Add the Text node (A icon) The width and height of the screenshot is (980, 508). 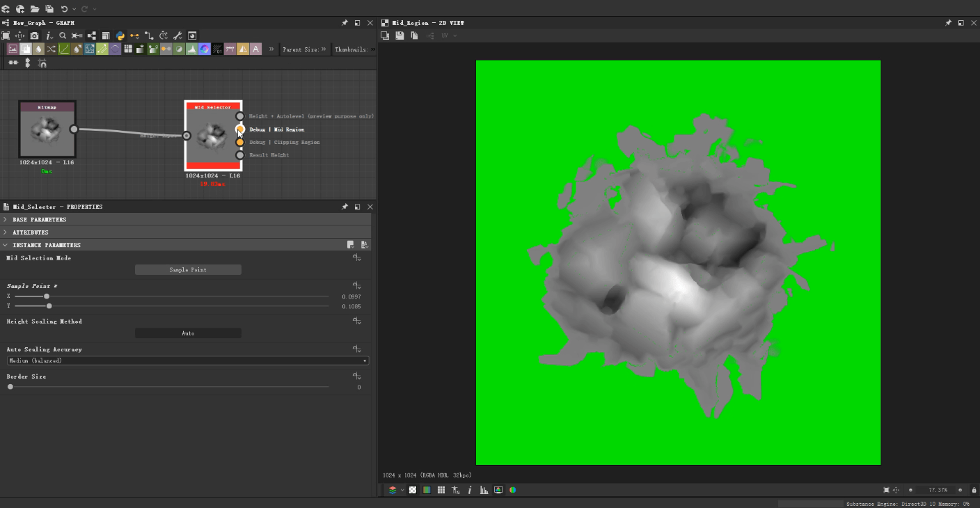pyautogui.click(x=255, y=49)
